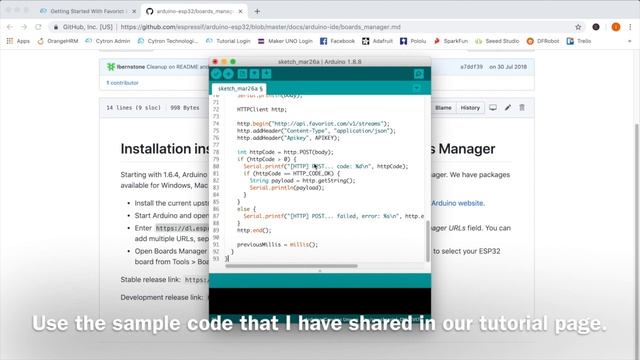640x360 pixels.
Task: Click the '14 lines (9 sloc)' file info text
Action: (x=133, y=108)
